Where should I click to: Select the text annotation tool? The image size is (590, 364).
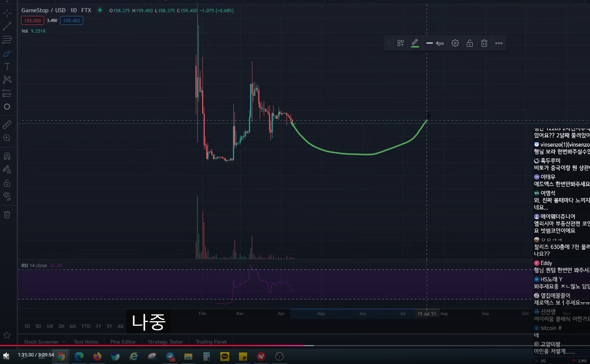[x=7, y=67]
